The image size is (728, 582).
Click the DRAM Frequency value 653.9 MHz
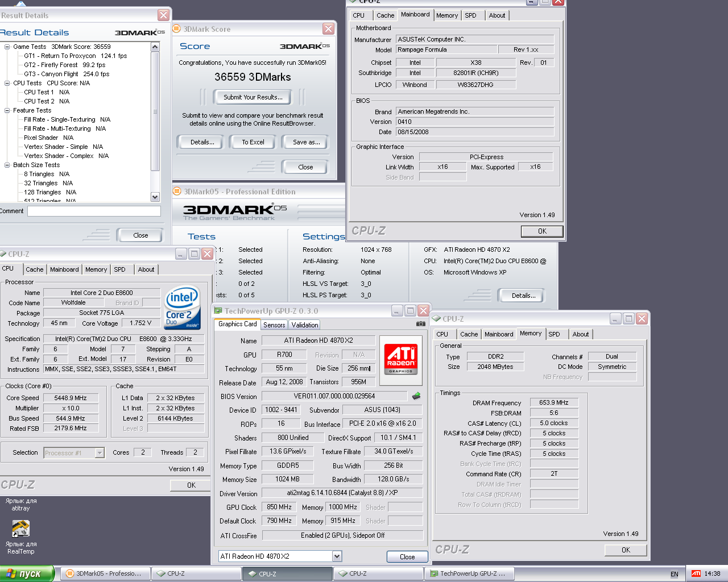coord(554,402)
